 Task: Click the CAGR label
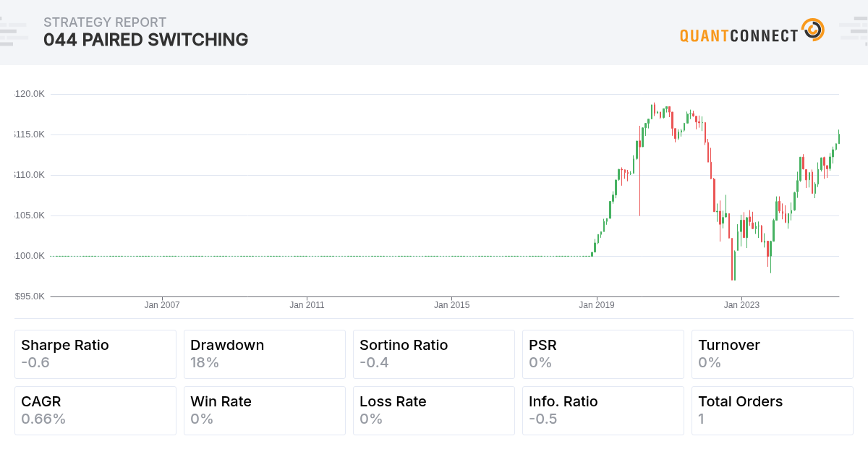click(41, 401)
